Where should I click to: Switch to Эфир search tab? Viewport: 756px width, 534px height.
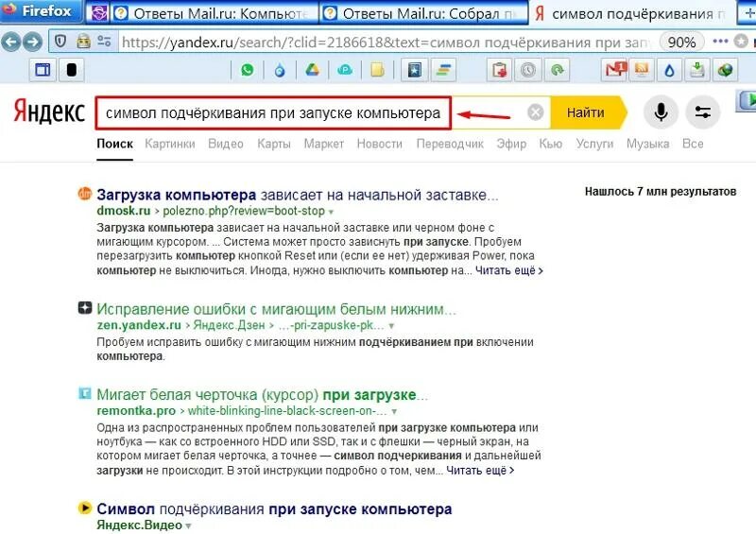pyautogui.click(x=511, y=144)
